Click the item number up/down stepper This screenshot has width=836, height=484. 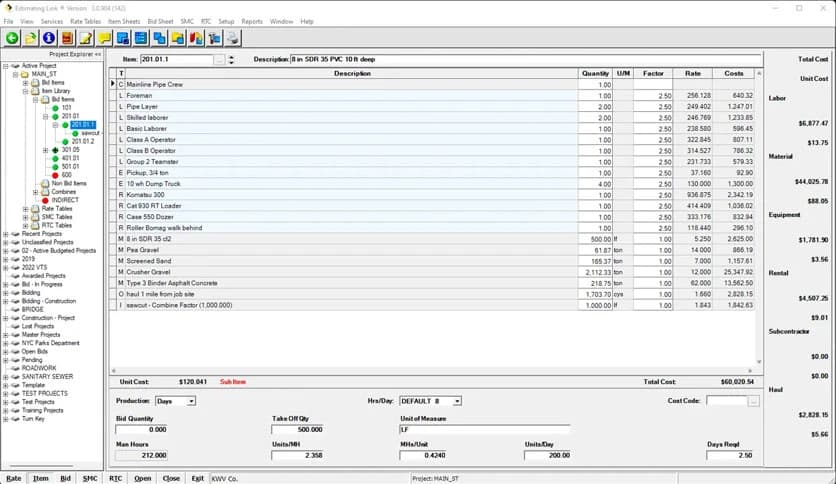coord(231,60)
